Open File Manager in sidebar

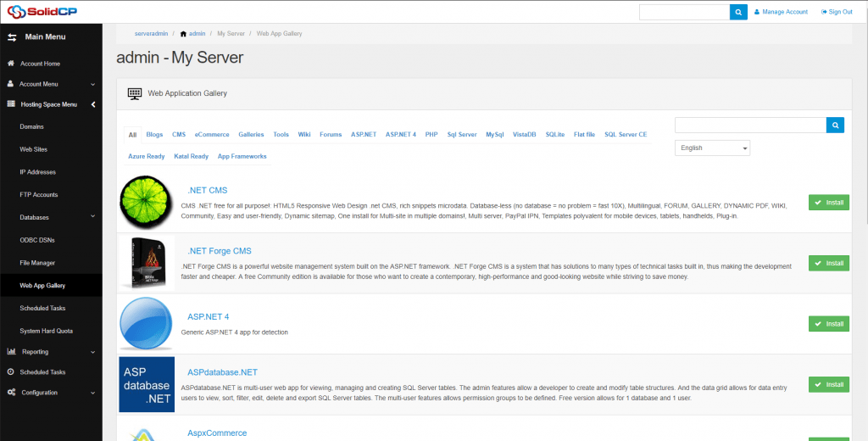pyautogui.click(x=37, y=263)
